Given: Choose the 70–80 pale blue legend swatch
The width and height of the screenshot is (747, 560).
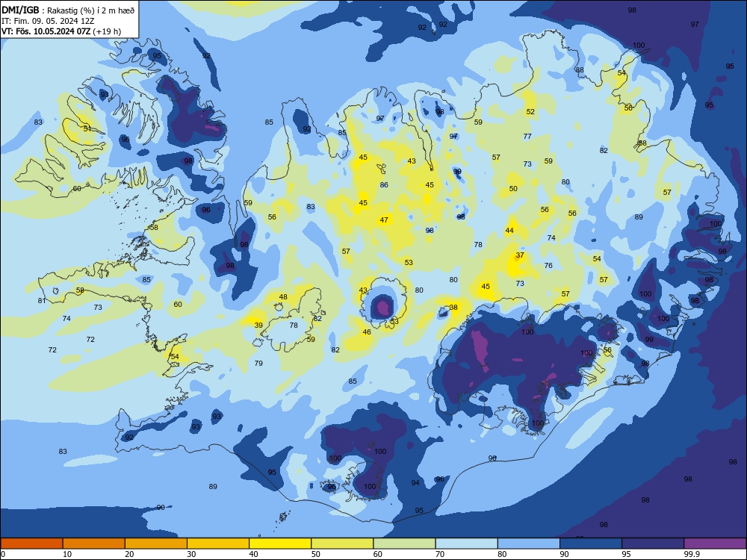Looking at the screenshot, I should click(x=466, y=544).
